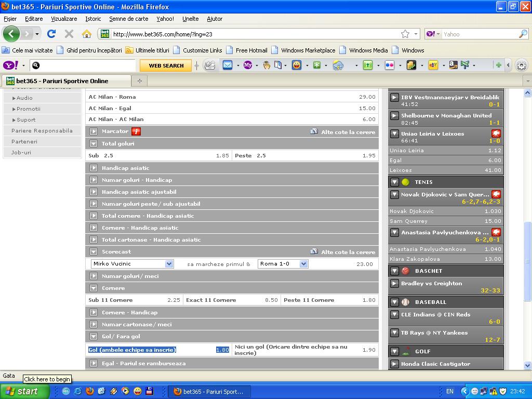Screen dimensions: 532x399
Task: Go back with the green Back arrow
Action: (11, 34)
